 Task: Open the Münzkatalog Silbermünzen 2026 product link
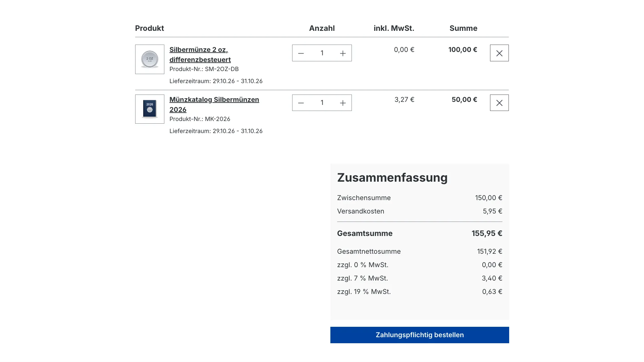pyautogui.click(x=214, y=105)
